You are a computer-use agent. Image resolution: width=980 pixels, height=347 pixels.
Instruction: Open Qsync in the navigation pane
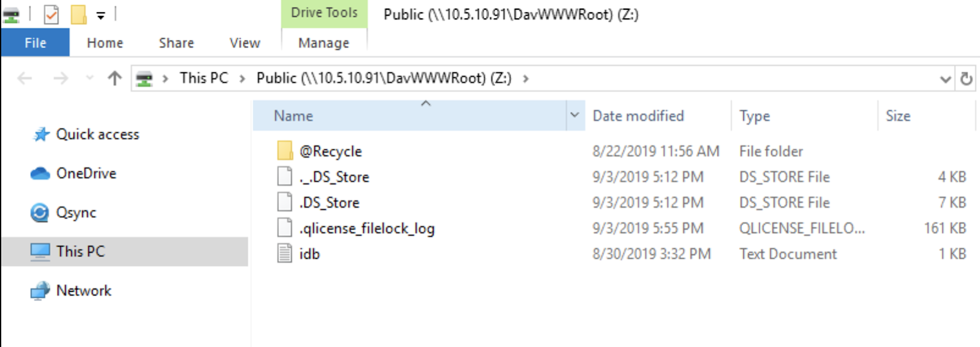pos(76,213)
